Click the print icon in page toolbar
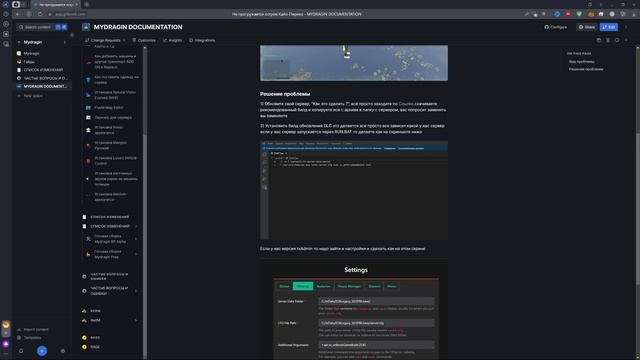The height and width of the screenshot is (360, 640). pyautogui.click(x=599, y=40)
